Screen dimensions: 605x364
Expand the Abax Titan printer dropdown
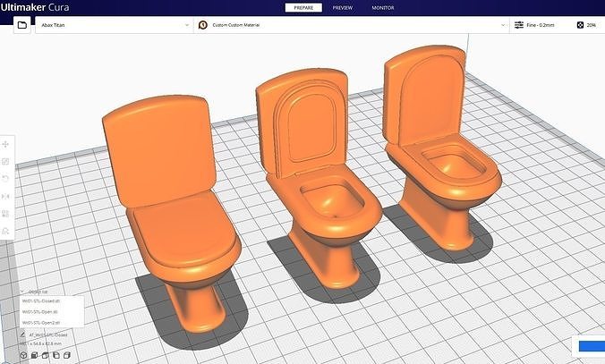(x=115, y=25)
